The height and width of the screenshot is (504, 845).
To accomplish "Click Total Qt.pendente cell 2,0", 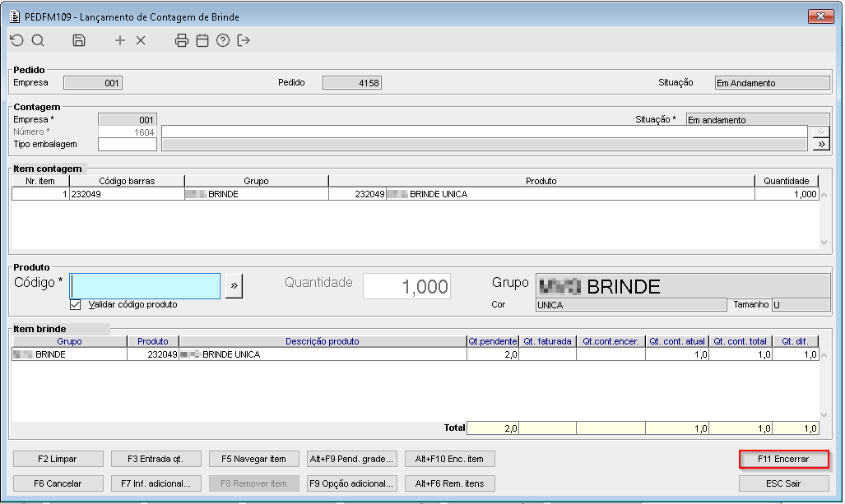I will pyautogui.click(x=493, y=428).
